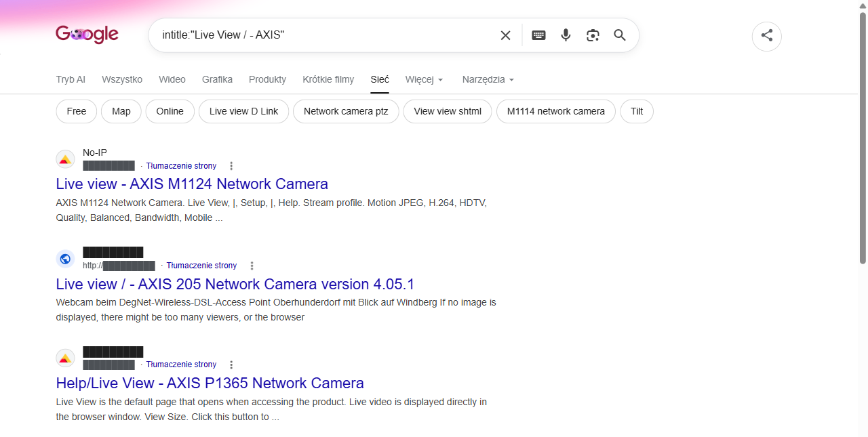Click Webcam beim DegNet-Wireless snippet text
Image resolution: width=868 pixels, height=437 pixels.
[276, 310]
